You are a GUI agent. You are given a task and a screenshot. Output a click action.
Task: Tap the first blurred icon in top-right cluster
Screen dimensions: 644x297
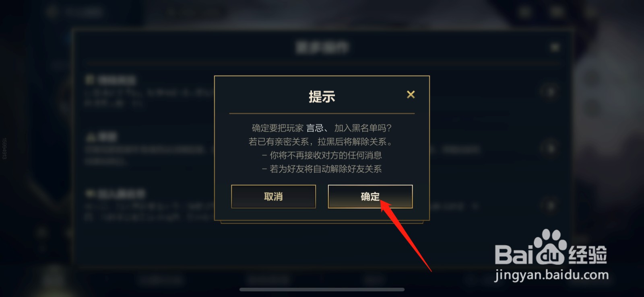(524, 12)
